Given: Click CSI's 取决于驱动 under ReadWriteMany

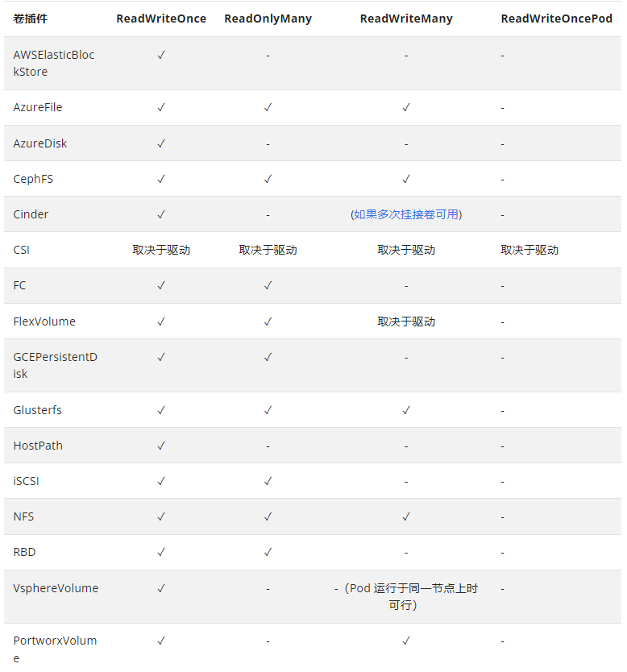Looking at the screenshot, I should pyautogui.click(x=406, y=250).
